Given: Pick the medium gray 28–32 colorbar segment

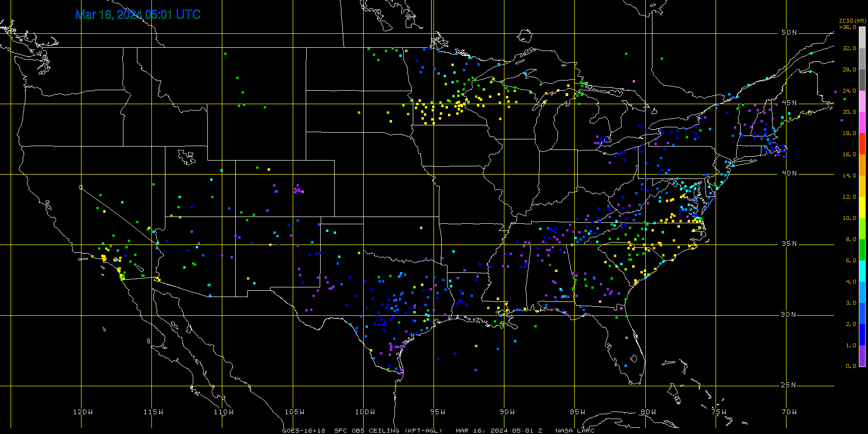Looking at the screenshot, I should (x=862, y=59).
